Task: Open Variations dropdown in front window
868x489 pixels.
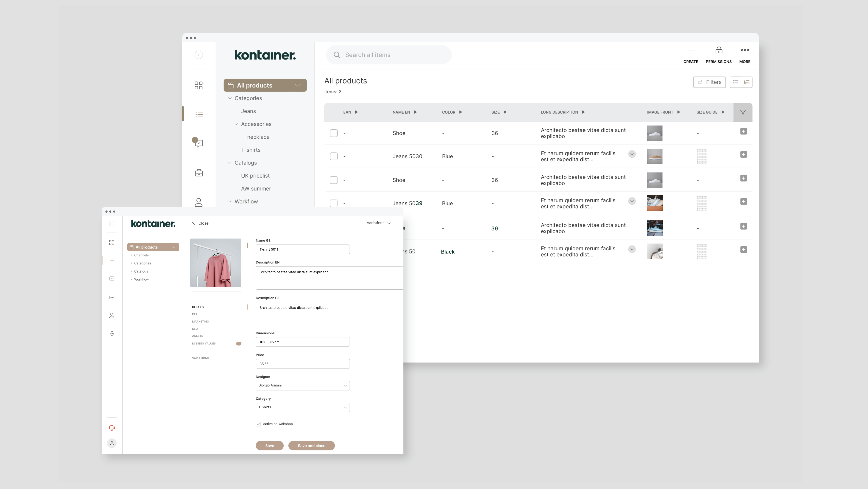Action: pos(378,223)
